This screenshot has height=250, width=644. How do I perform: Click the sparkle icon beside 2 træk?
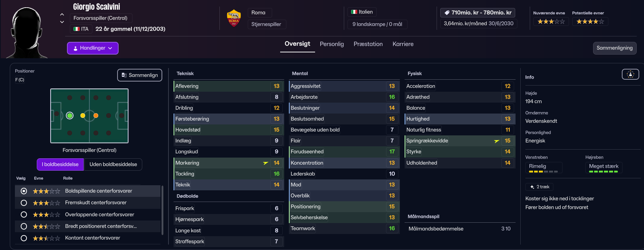[532, 187]
